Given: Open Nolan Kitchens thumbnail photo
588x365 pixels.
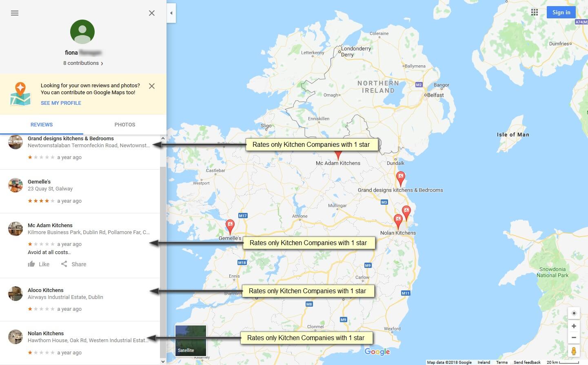Looking at the screenshot, I should [16, 337].
